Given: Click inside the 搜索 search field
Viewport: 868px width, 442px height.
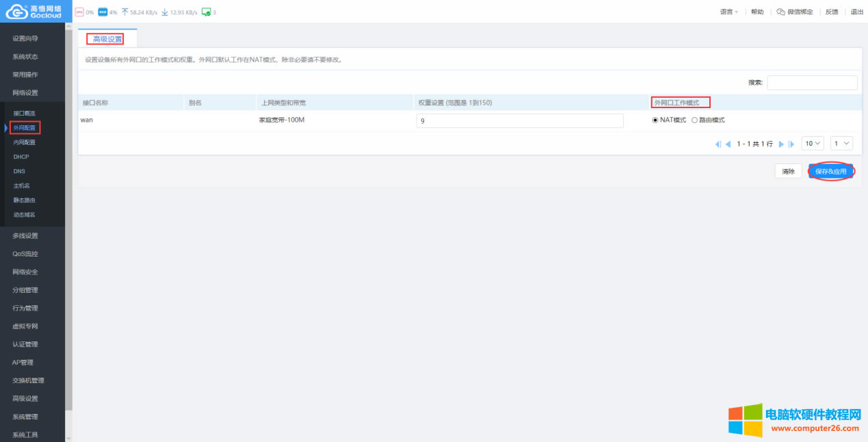Looking at the screenshot, I should tap(812, 82).
